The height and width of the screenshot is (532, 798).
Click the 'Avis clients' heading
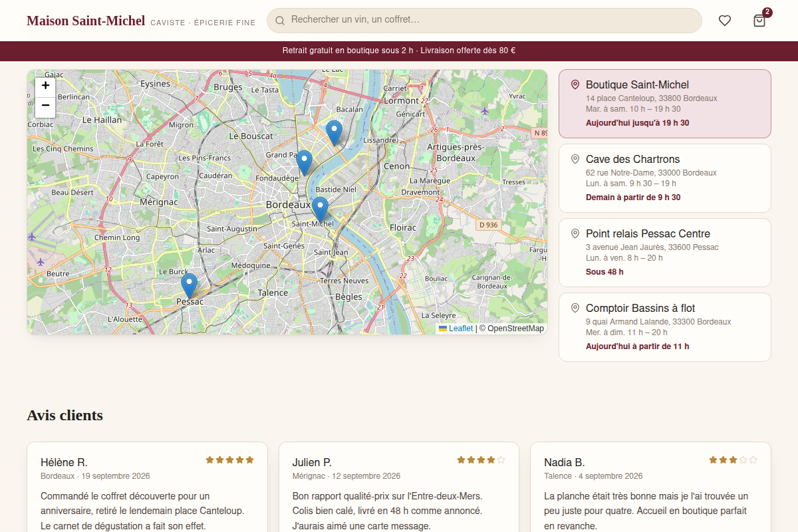pyautogui.click(x=65, y=416)
